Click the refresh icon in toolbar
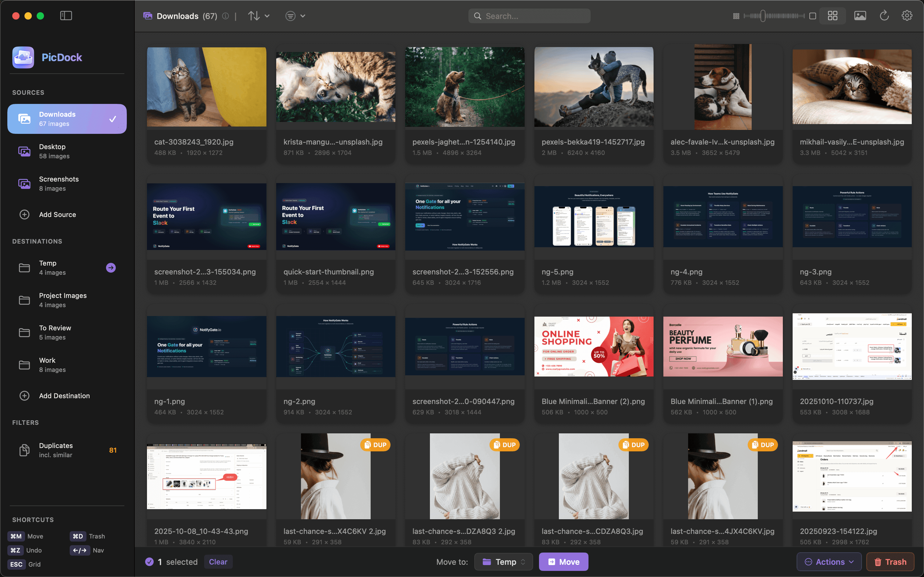Viewport: 924px width, 577px height. (x=884, y=16)
